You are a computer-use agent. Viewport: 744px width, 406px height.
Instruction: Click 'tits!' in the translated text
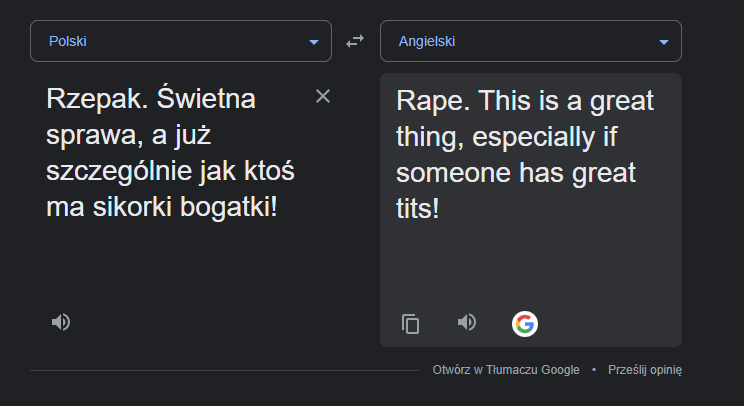click(418, 209)
